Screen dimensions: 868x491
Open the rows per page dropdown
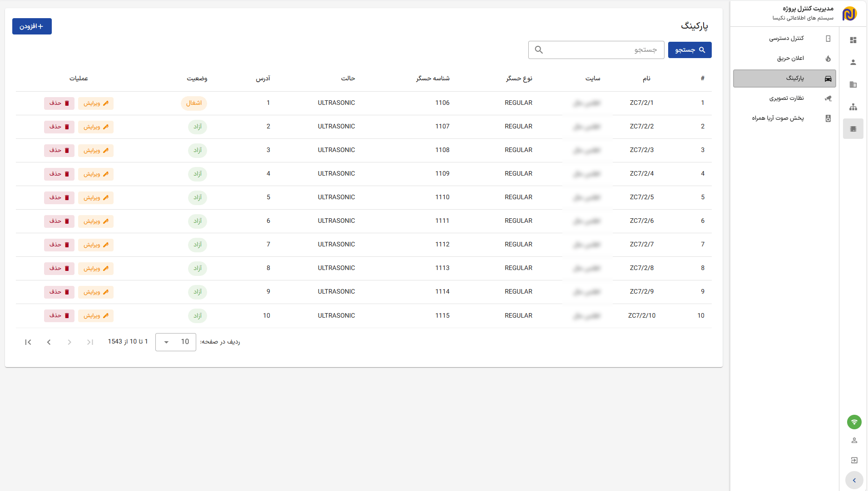175,342
